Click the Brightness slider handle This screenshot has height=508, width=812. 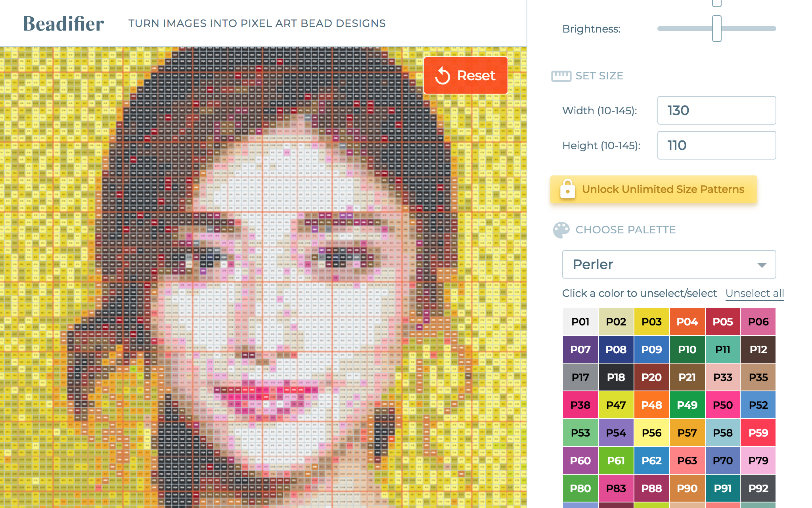716,29
